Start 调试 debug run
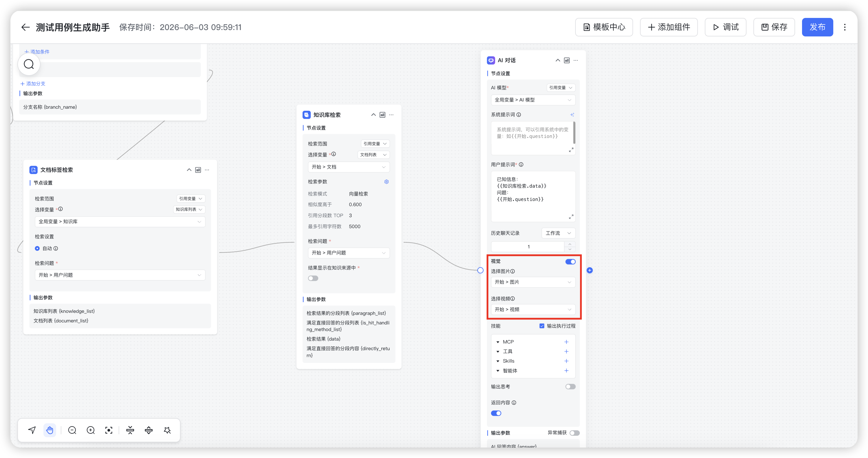868x458 pixels. (x=725, y=27)
